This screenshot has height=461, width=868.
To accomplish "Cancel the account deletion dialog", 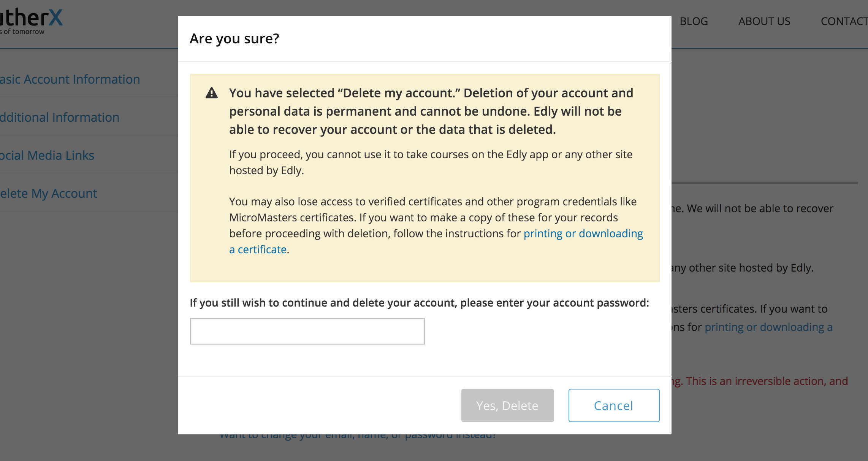I will [x=614, y=405].
